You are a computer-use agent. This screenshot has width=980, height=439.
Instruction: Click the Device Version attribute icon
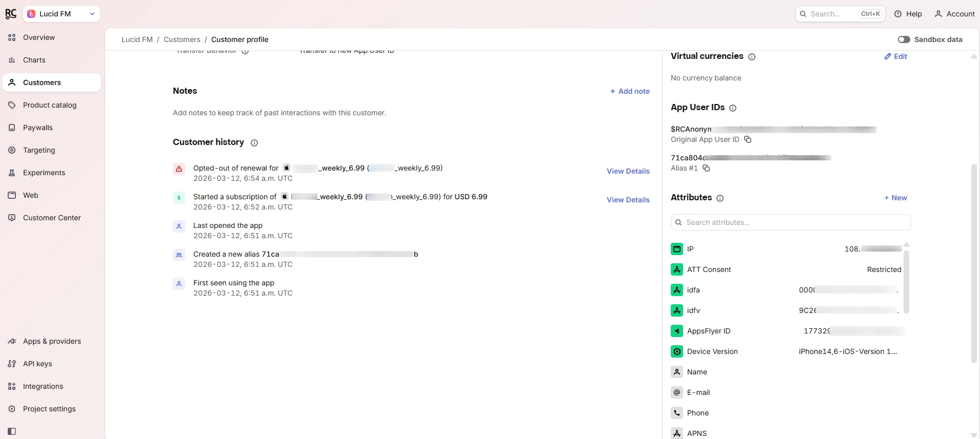677,351
